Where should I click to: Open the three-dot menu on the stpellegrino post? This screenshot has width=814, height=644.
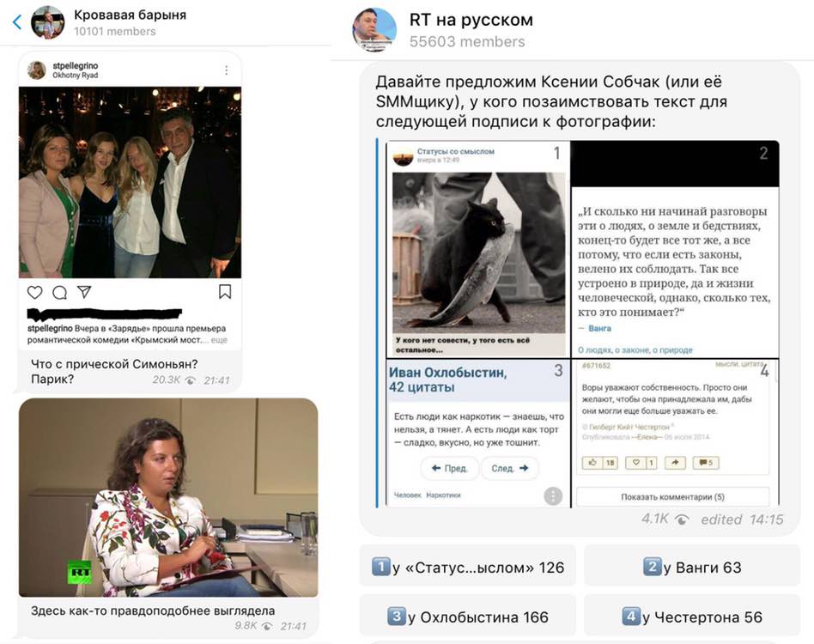tap(227, 70)
